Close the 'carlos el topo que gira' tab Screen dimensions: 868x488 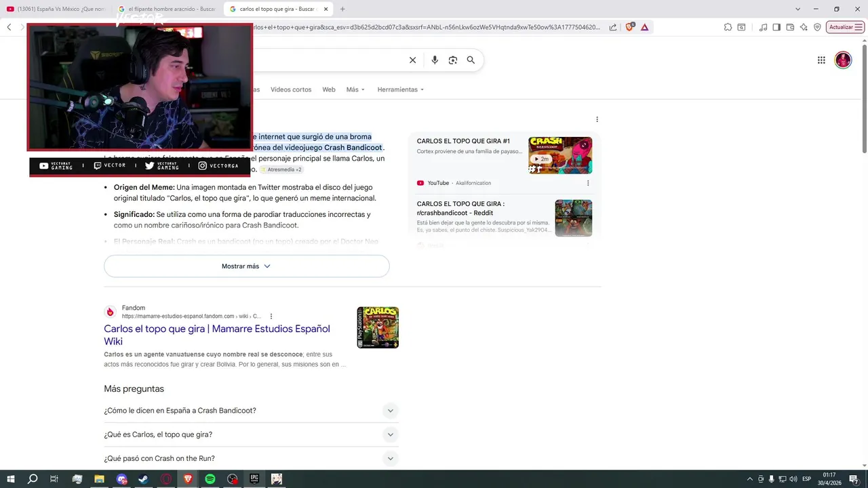tap(325, 9)
